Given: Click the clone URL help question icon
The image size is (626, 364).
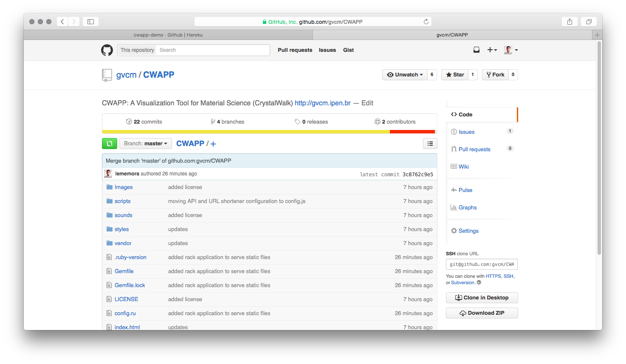Looking at the screenshot, I should 479,282.
